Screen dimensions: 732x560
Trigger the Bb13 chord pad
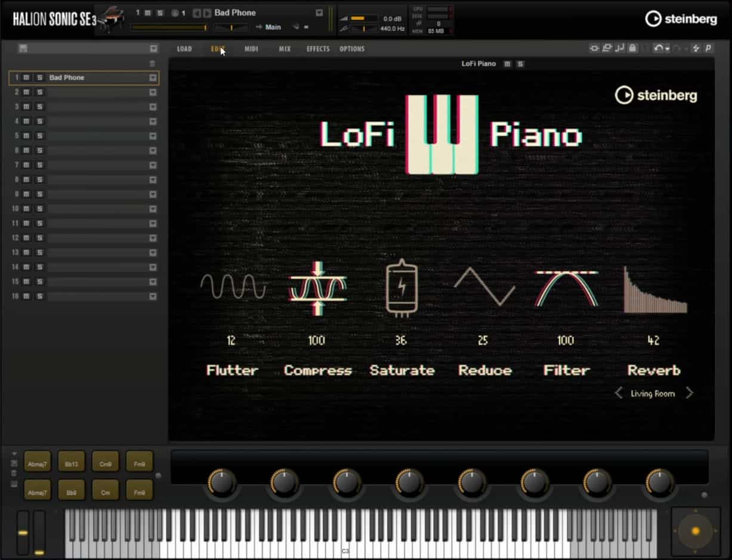click(72, 462)
